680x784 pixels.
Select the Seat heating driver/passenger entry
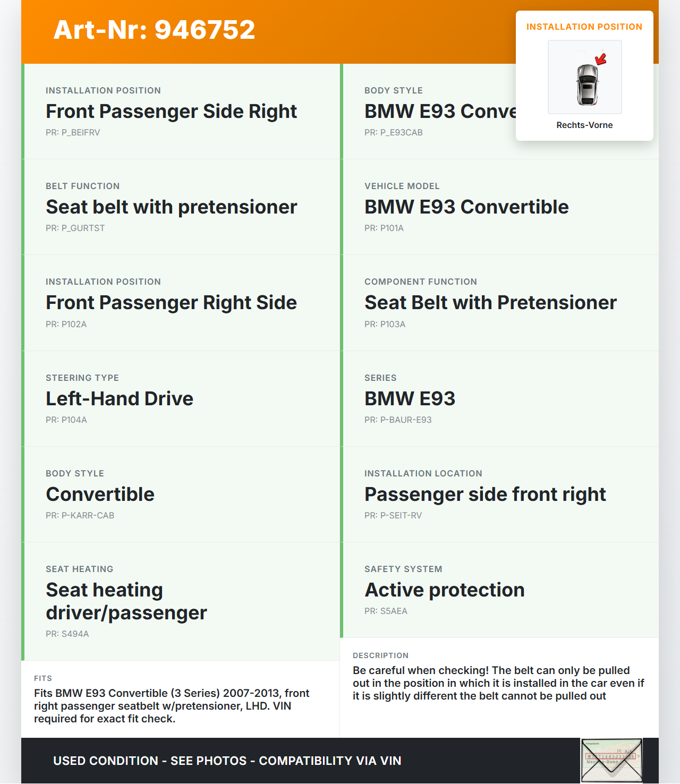coord(126,601)
